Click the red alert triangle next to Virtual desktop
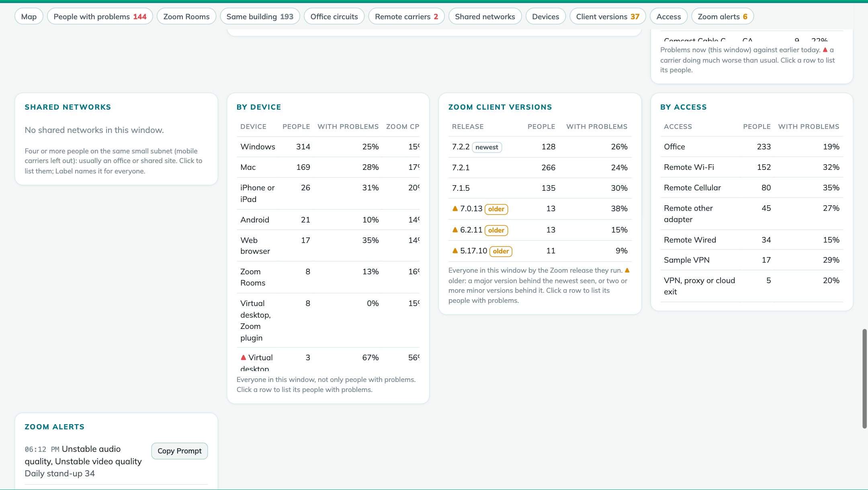This screenshot has width=868, height=490. point(243,357)
